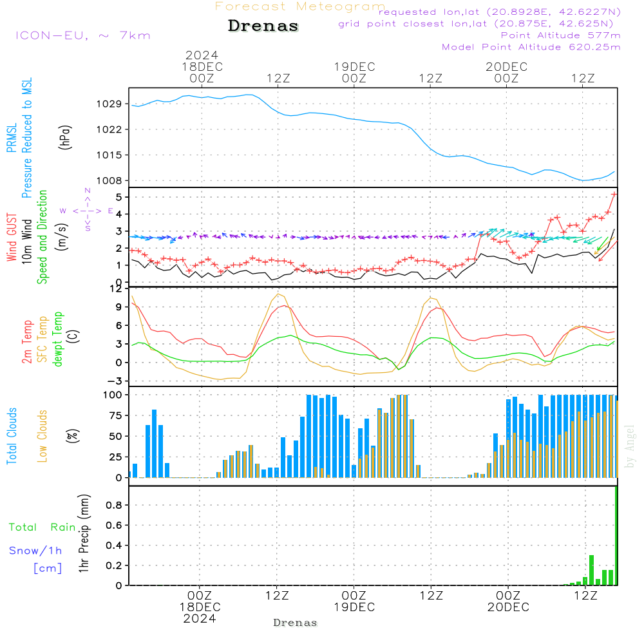
Task: Click the bottom axis "20DEC" date label
Action: [509, 607]
